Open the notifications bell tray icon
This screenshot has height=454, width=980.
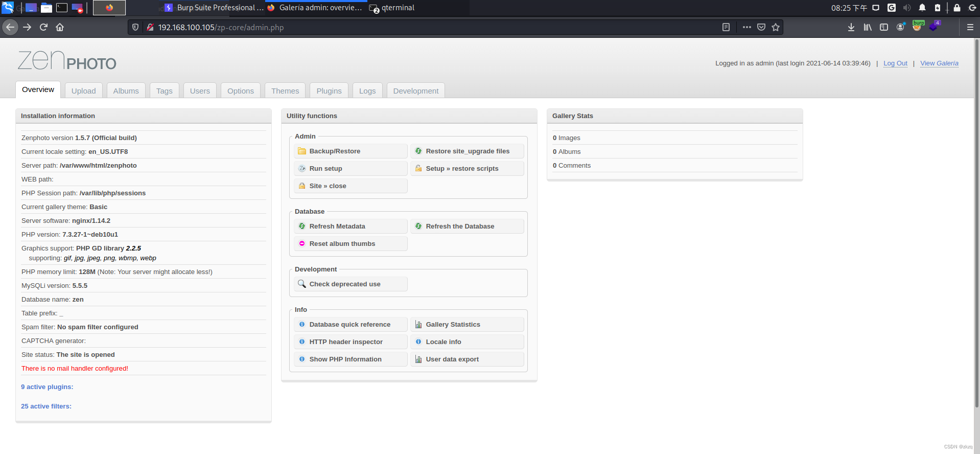click(x=922, y=8)
